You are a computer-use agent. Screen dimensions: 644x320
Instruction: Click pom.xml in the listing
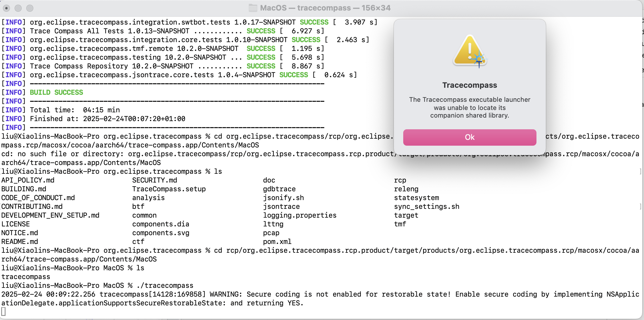pos(277,242)
